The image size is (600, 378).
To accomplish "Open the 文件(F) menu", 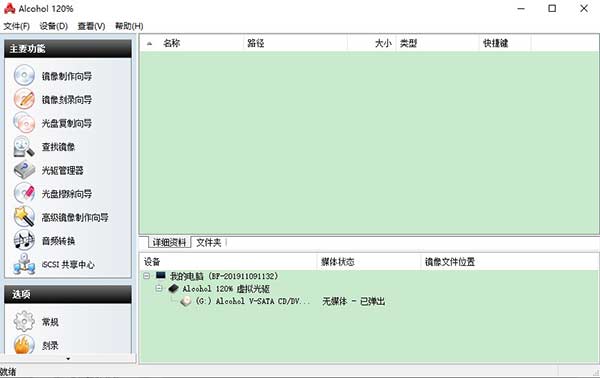I will tap(16, 26).
